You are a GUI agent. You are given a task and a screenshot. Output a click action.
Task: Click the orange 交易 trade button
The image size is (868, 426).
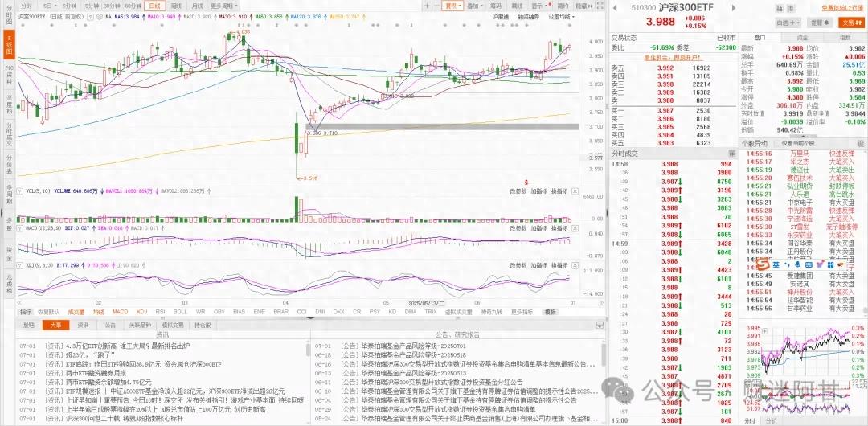coord(850,23)
